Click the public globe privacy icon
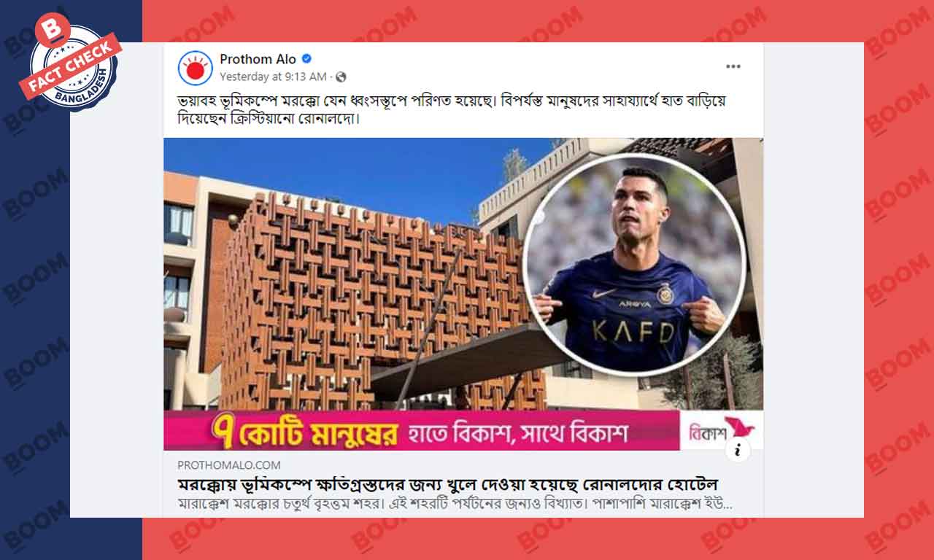 point(341,77)
